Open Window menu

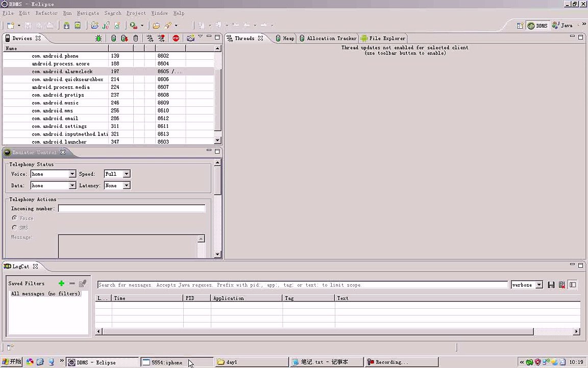[x=159, y=13]
